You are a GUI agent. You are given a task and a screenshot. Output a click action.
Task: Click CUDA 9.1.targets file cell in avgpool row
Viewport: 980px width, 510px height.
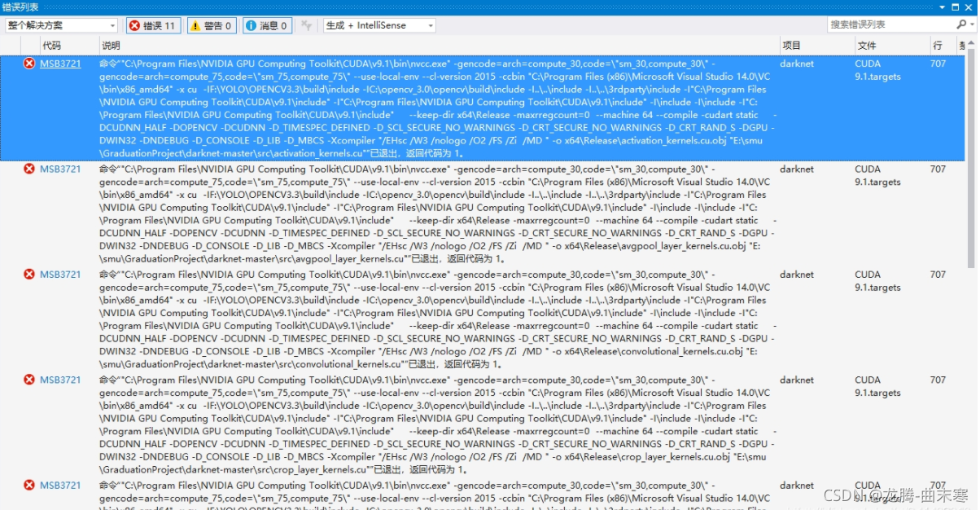pos(877,176)
